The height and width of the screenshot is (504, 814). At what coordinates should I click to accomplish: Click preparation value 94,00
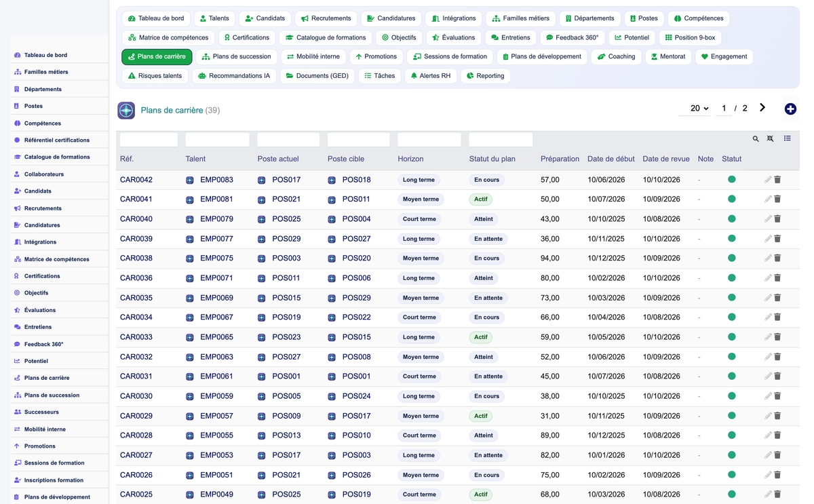click(x=550, y=258)
